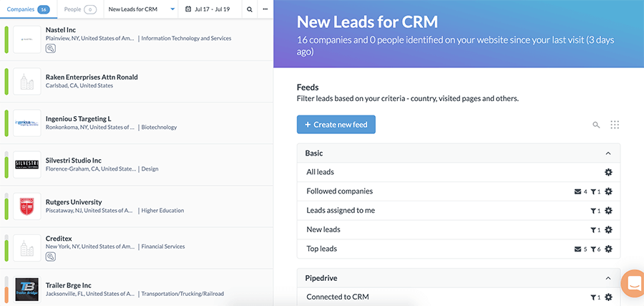Click Raken Enterprises placeholder building logo
Image resolution: width=644 pixels, height=306 pixels.
[27, 82]
